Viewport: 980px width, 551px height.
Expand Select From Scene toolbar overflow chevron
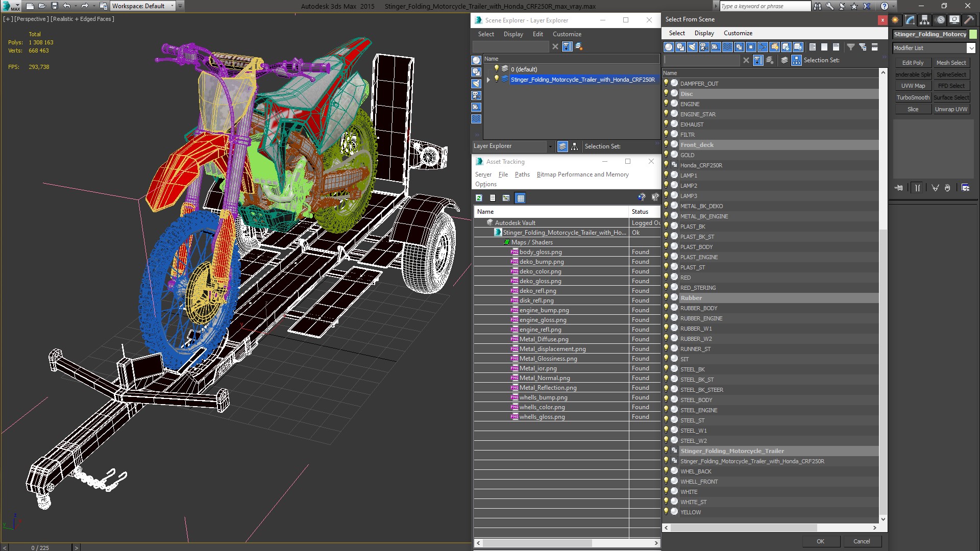point(884,57)
